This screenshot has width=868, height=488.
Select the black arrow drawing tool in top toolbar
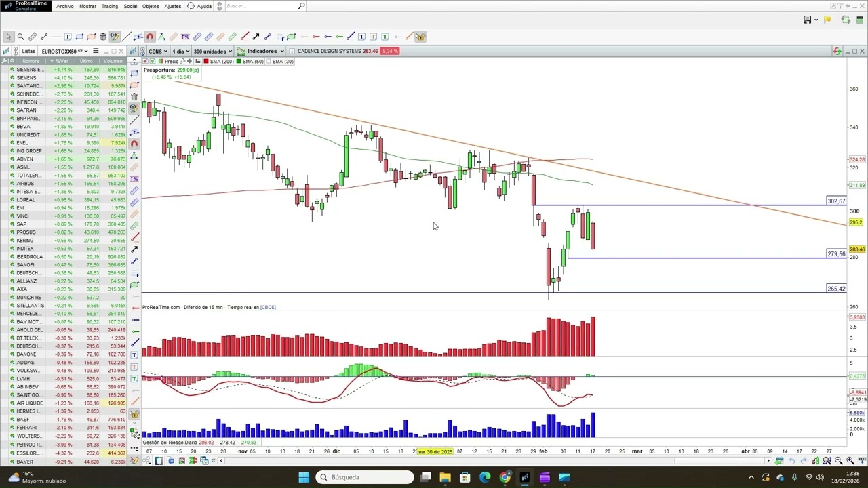[x=256, y=37]
